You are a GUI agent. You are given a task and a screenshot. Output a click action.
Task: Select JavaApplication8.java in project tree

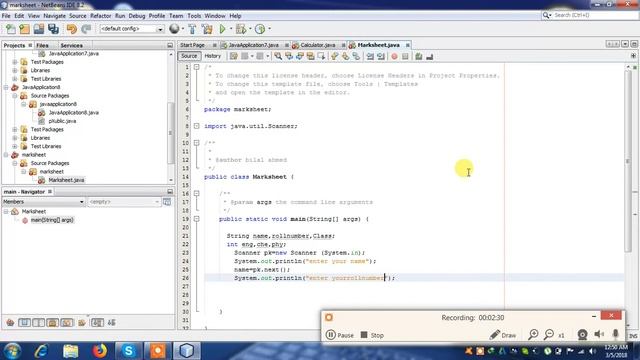(73, 113)
